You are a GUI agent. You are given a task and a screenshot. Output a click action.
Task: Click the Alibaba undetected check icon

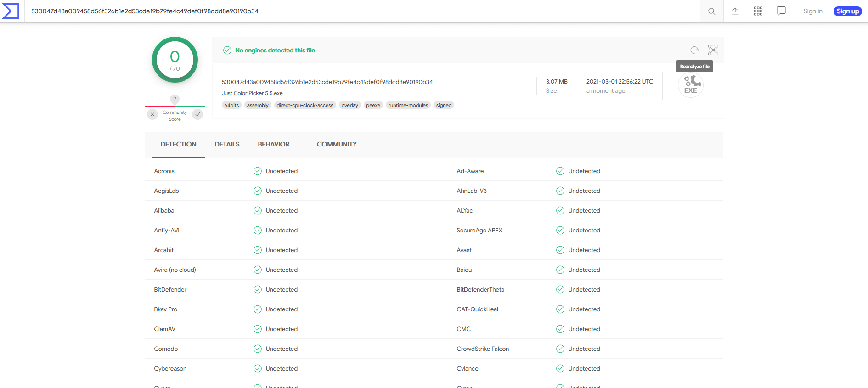point(258,211)
